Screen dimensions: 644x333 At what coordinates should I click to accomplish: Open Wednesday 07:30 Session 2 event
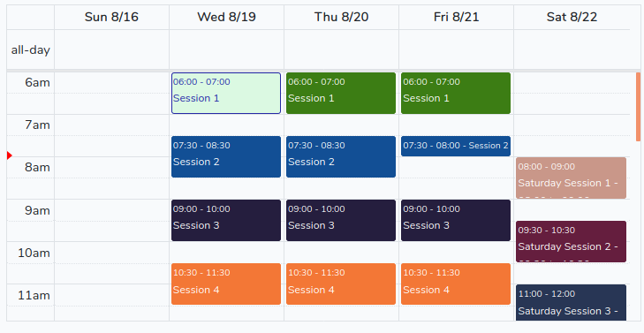click(226, 157)
